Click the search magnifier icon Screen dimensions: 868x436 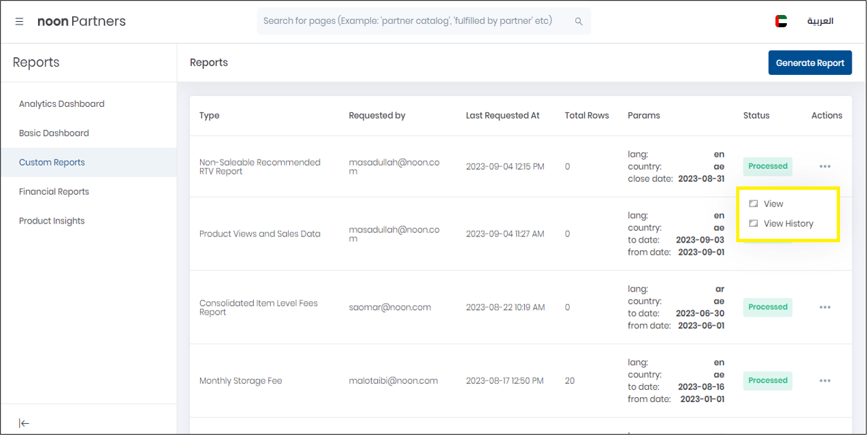click(x=579, y=22)
